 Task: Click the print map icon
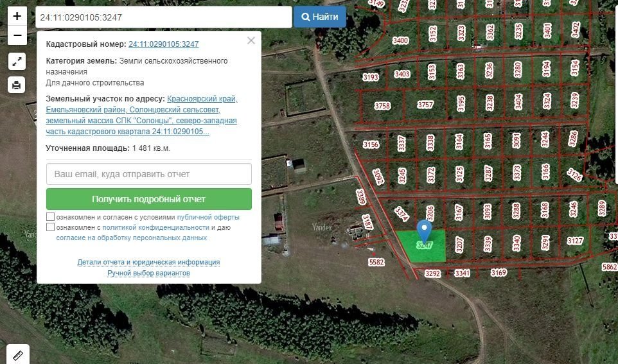coord(17,84)
